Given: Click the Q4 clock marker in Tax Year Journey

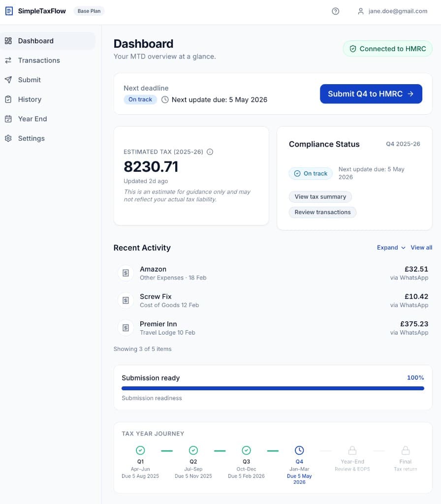Looking at the screenshot, I should pyautogui.click(x=299, y=449).
